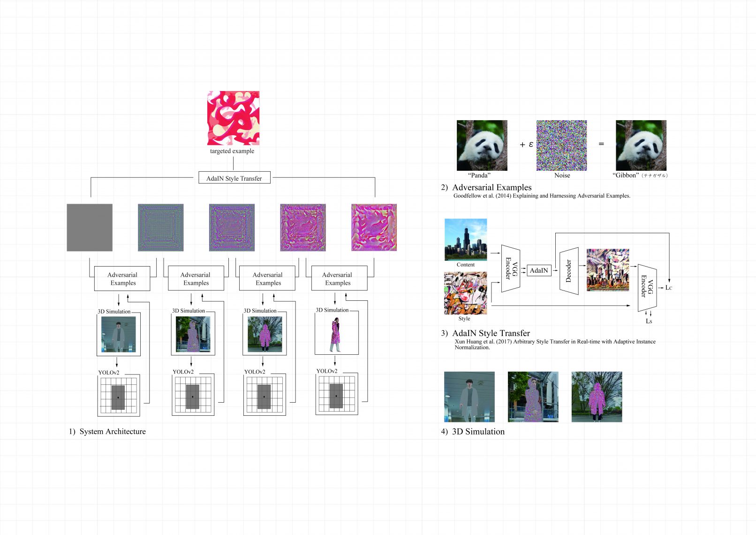Click the rightmost pink pattern square

(374, 227)
